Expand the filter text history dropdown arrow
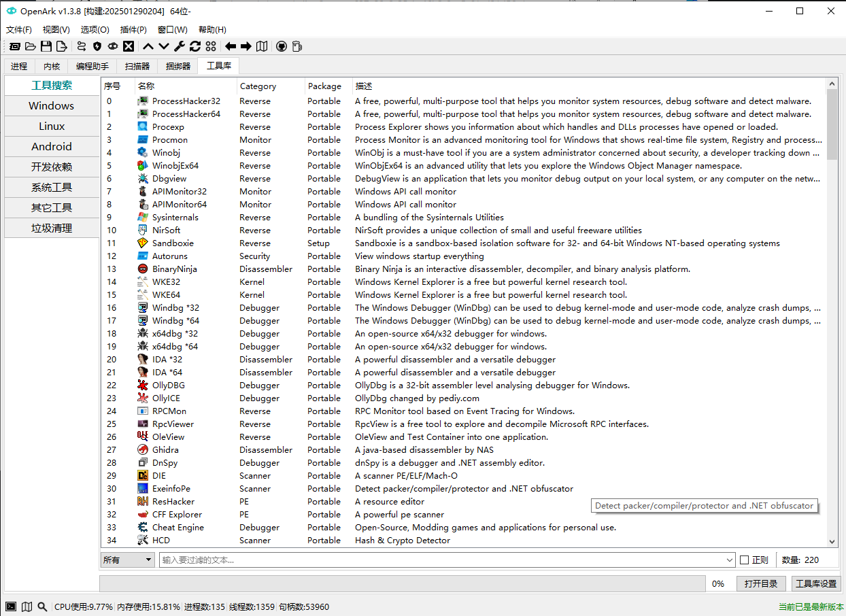 730,560
